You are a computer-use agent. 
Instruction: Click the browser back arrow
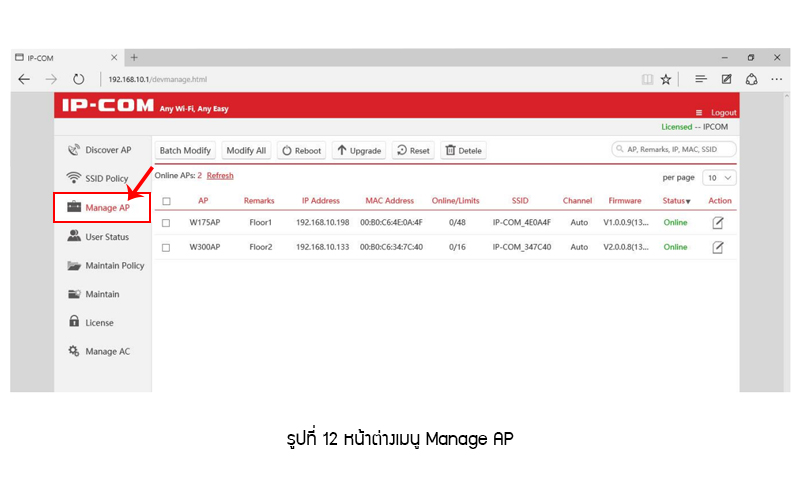[x=24, y=79]
